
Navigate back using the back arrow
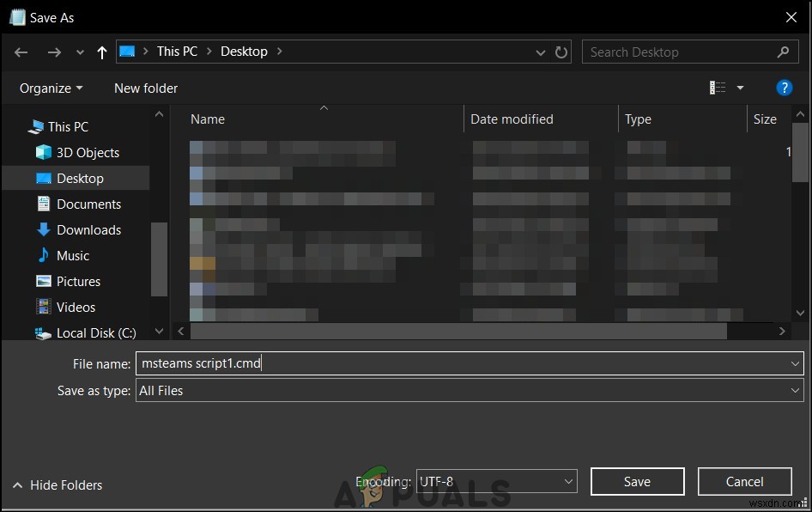(x=21, y=52)
